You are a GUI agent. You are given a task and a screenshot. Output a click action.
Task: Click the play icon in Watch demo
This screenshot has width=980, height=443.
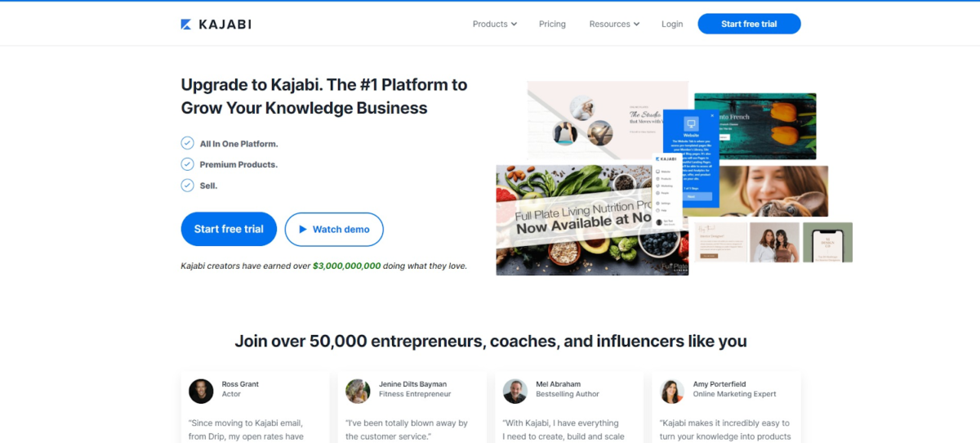tap(303, 230)
